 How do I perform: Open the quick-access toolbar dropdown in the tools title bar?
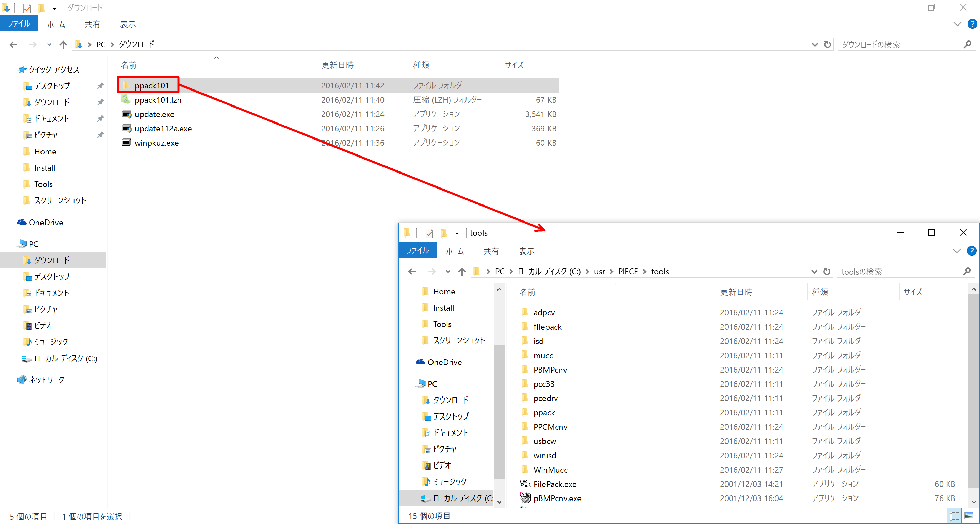pyautogui.click(x=457, y=233)
